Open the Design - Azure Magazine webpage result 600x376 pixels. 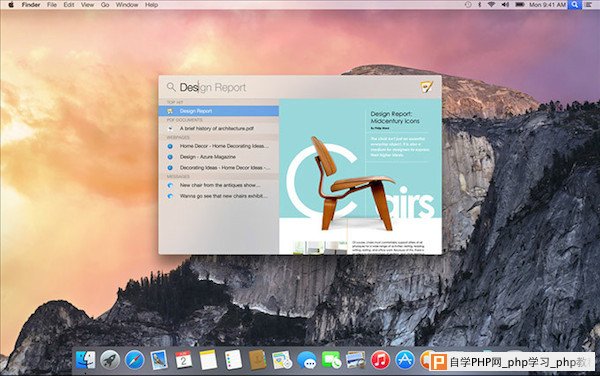218,157
